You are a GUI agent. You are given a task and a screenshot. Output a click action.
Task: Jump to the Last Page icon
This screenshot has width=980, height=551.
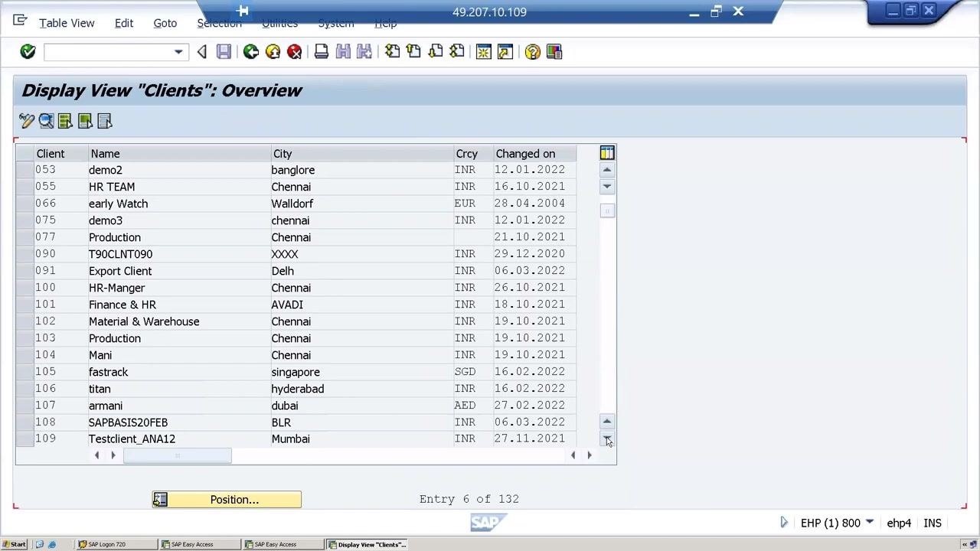coord(456,52)
